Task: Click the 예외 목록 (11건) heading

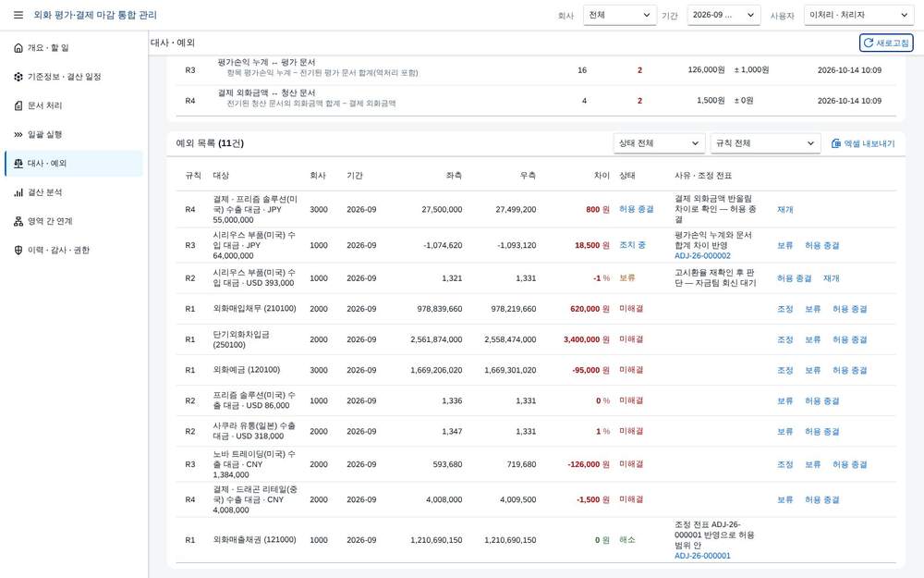Action: pos(210,143)
